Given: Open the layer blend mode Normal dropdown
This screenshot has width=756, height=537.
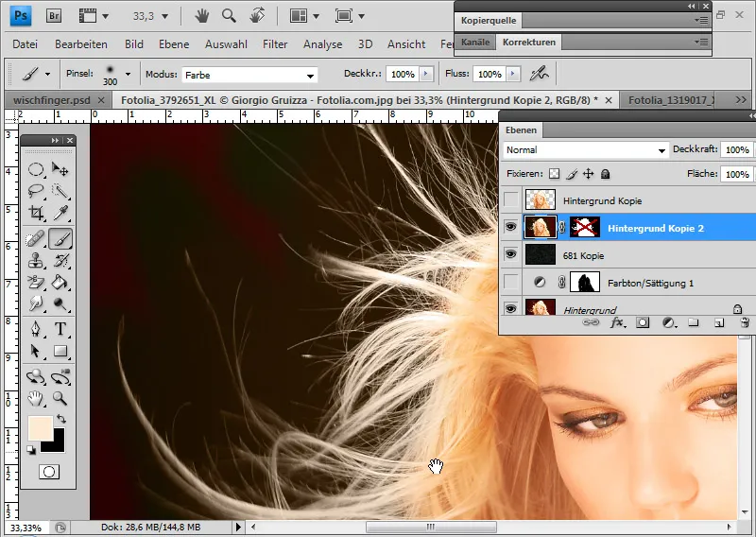Looking at the screenshot, I should click(x=585, y=150).
